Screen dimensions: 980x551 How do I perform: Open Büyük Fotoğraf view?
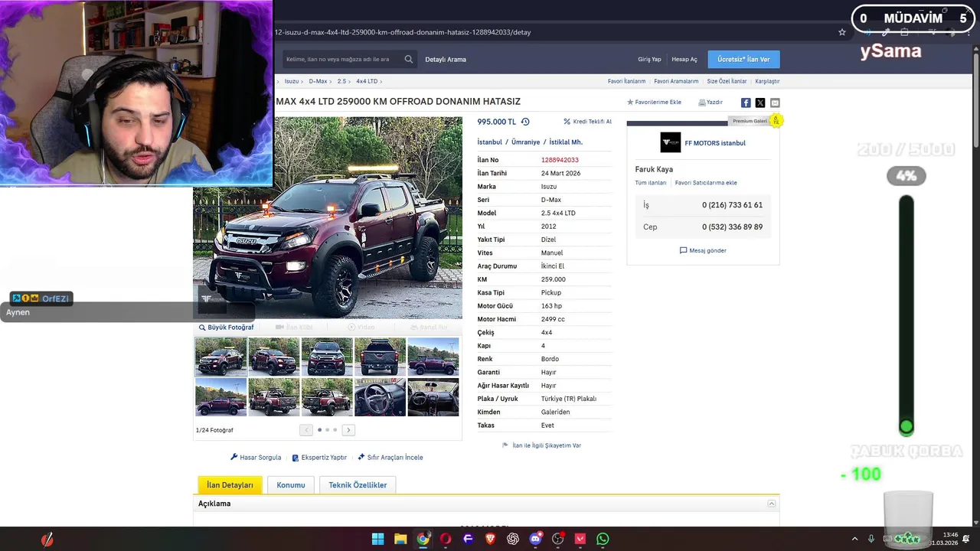pyautogui.click(x=226, y=328)
